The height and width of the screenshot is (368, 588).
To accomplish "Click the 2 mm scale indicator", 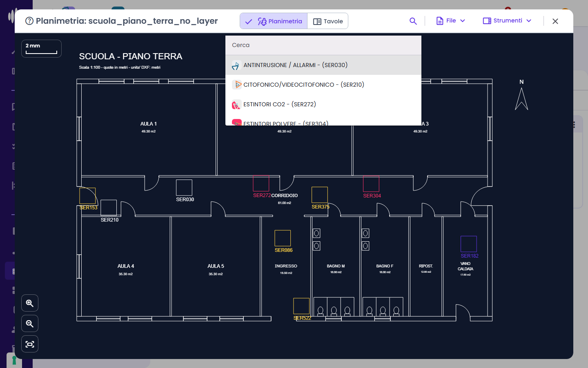I will [x=41, y=49].
